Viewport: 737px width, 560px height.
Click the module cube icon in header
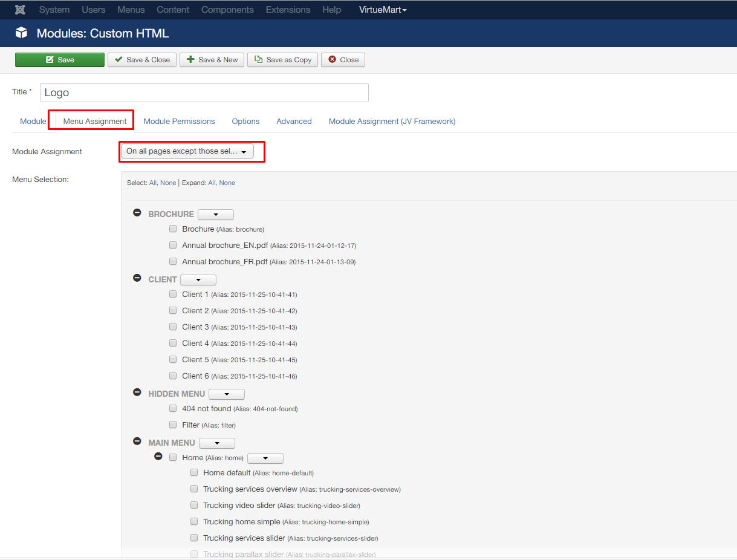point(22,33)
